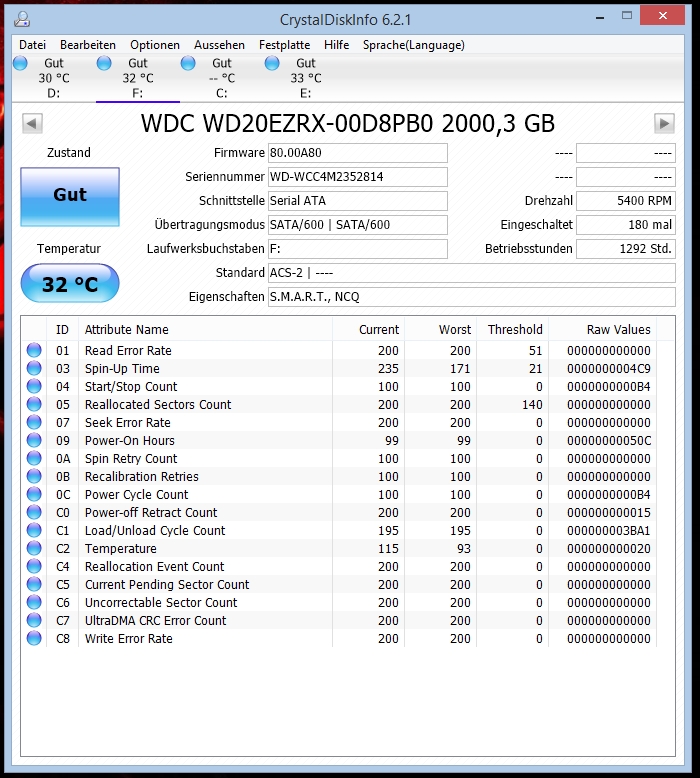Viewport: 700px width, 778px height.
Task: Click status orb for Spin Retry Count
Action: tap(34, 458)
